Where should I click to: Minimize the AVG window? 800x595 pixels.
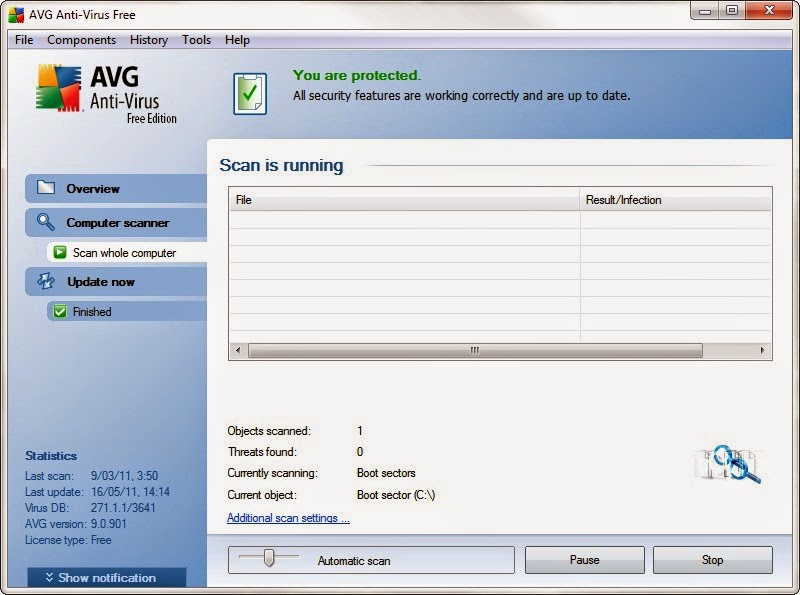705,11
